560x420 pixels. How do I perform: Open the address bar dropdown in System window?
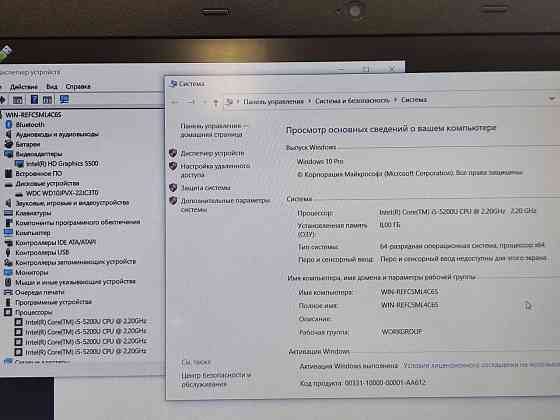click(x=552, y=98)
